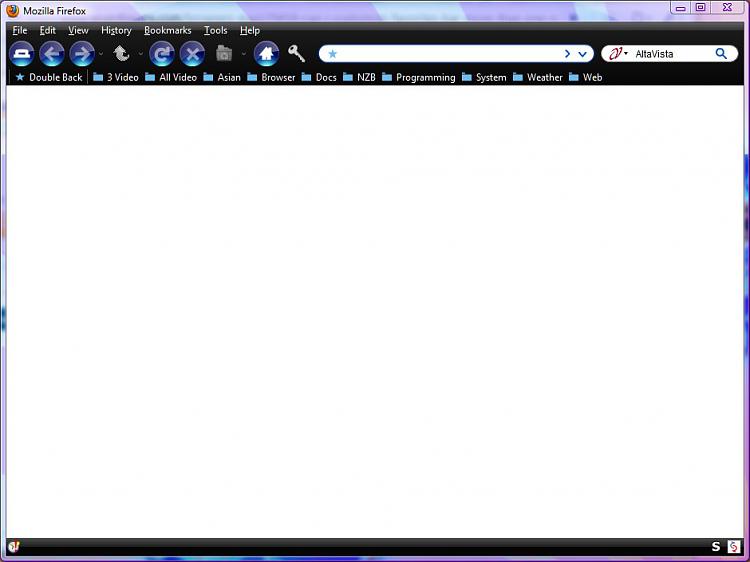Open the History menu
Viewport: 750px width, 562px height.
point(116,30)
